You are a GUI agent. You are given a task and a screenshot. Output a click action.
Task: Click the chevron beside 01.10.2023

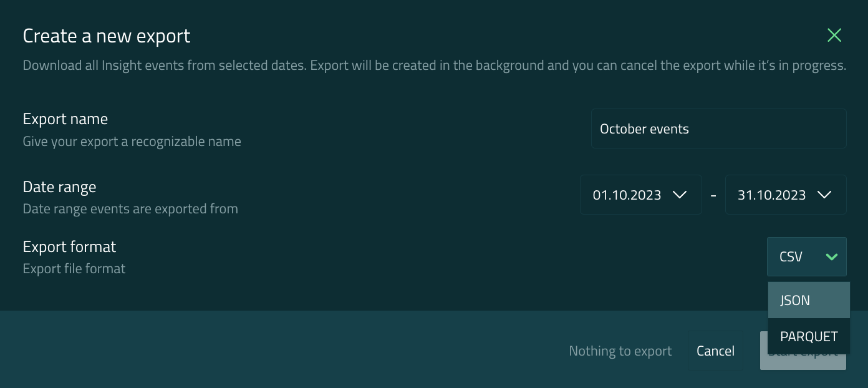(x=680, y=195)
